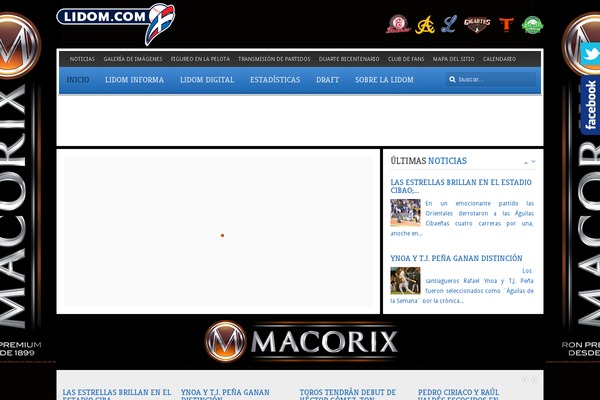
Task: Open the Sobre la LIDOM tab
Action: [384, 80]
